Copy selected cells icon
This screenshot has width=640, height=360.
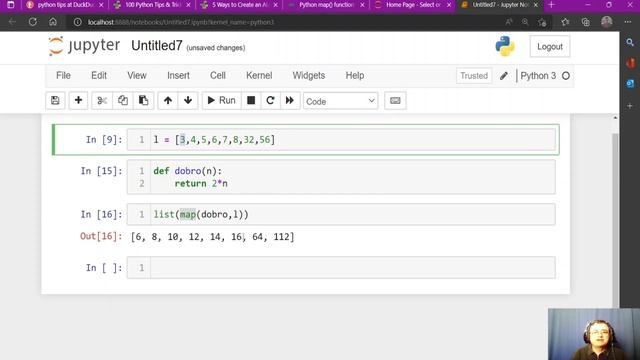click(x=123, y=100)
